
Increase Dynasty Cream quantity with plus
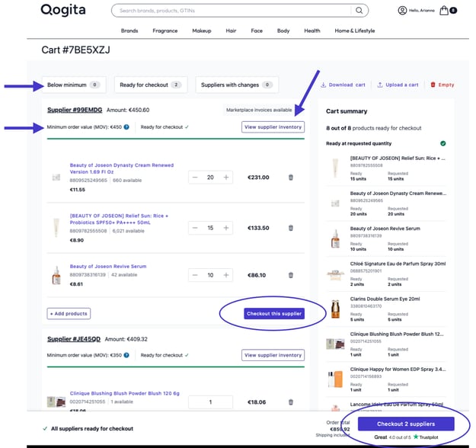click(226, 178)
